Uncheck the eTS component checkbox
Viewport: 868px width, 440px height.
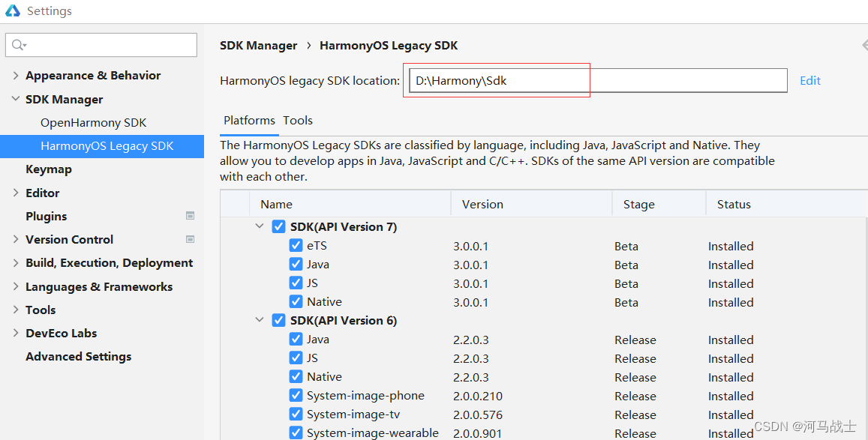[296, 245]
